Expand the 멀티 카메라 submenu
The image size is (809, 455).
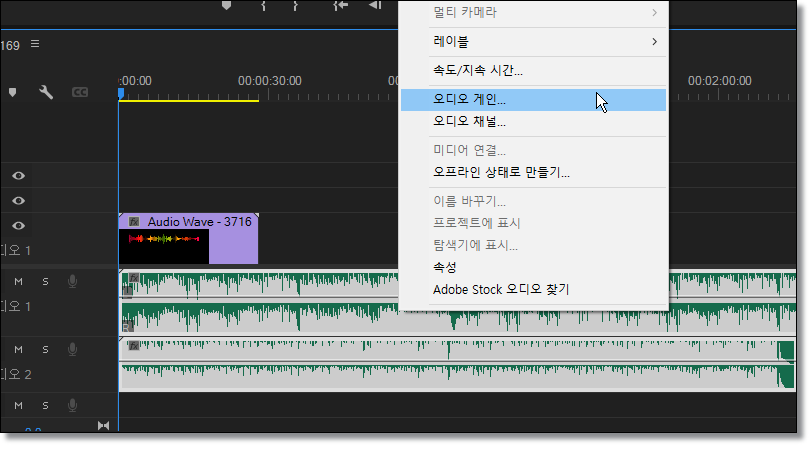point(533,12)
